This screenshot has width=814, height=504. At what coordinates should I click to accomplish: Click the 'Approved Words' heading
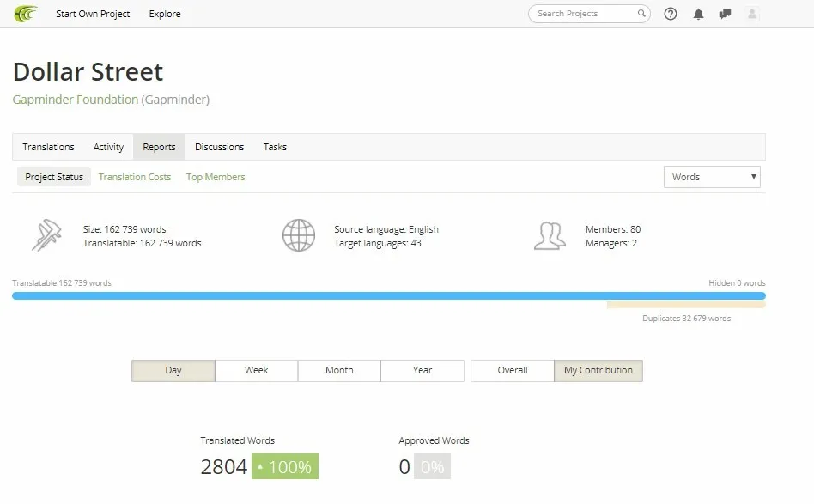(x=434, y=440)
